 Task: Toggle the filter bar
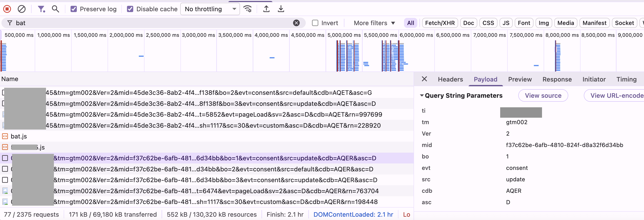[41, 9]
